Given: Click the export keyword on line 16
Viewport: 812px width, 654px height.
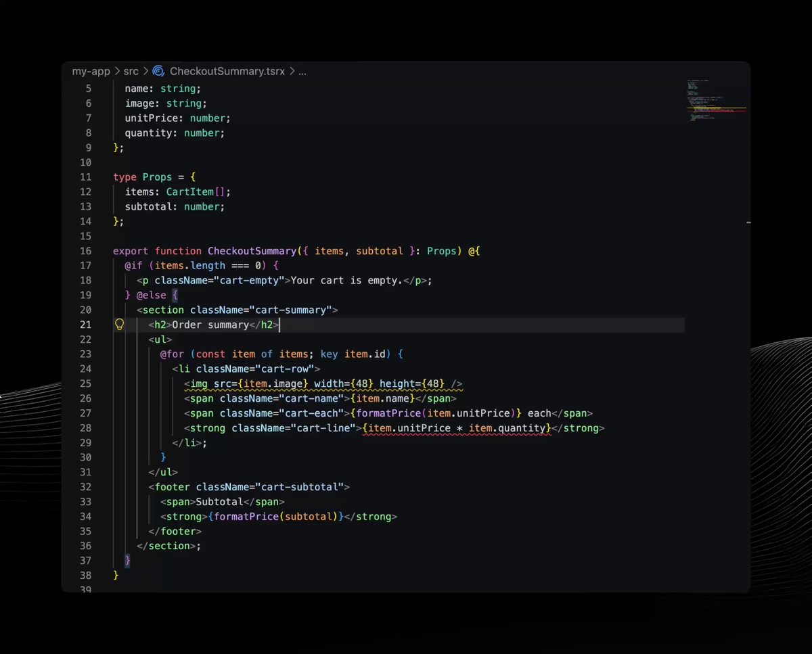Looking at the screenshot, I should click(131, 251).
